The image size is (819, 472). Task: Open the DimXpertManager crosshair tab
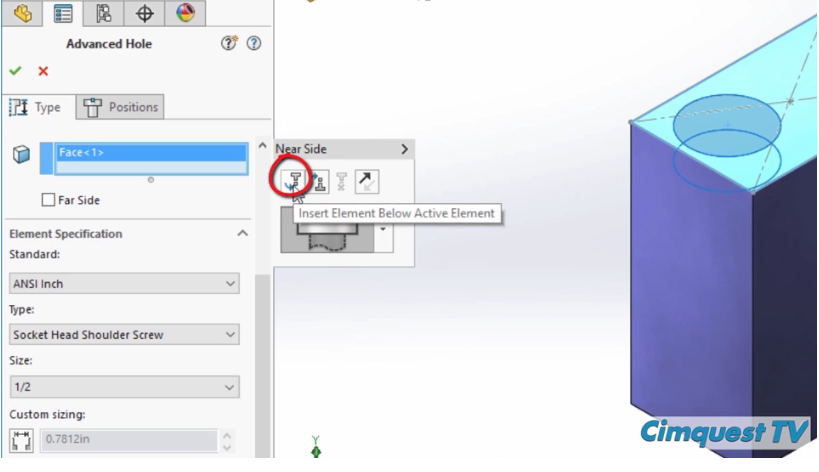(144, 13)
